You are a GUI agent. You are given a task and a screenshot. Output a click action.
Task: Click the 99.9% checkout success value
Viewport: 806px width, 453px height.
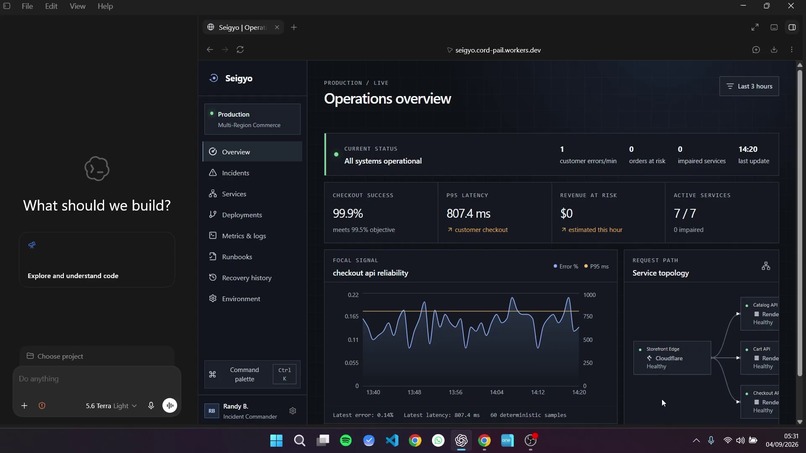tap(347, 213)
